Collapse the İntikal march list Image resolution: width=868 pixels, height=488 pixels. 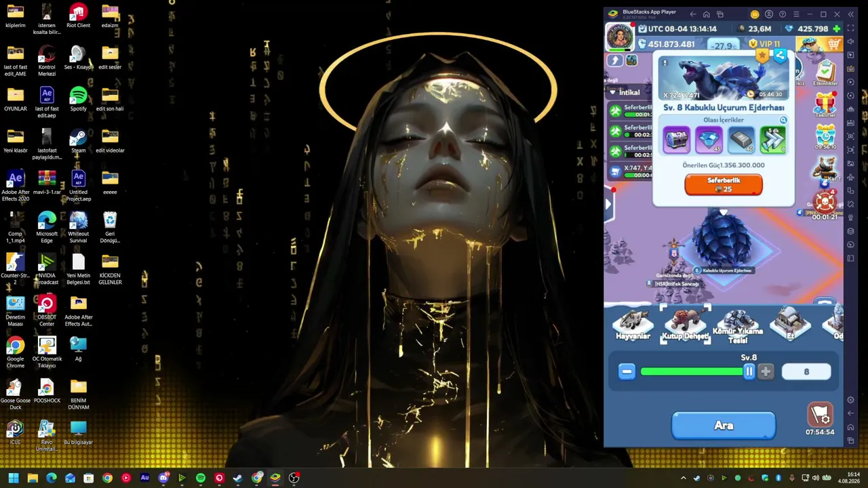pyautogui.click(x=613, y=92)
